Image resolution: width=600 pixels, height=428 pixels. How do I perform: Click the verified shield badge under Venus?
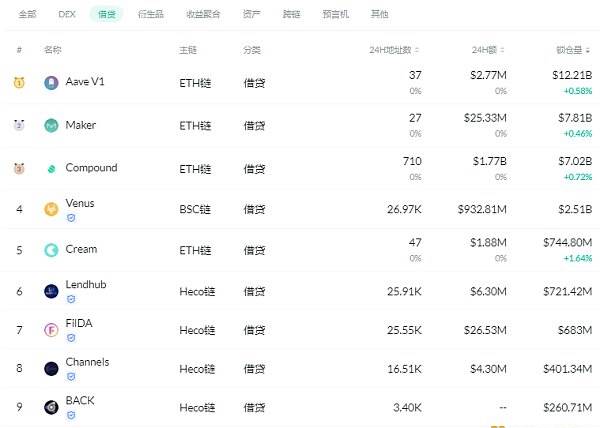click(x=71, y=218)
